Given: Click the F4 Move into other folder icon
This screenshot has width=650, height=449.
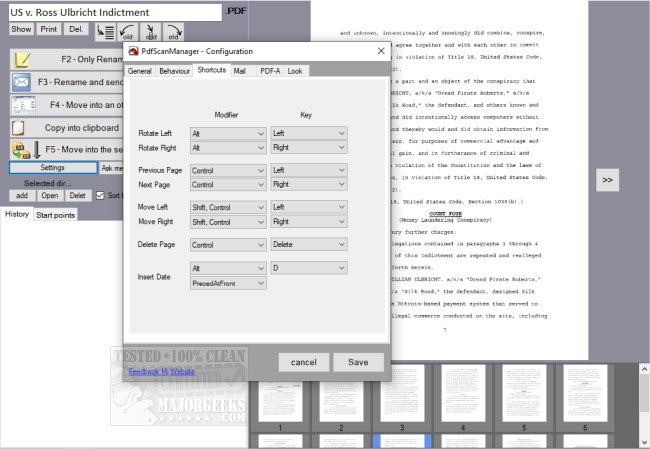Looking at the screenshot, I should [x=24, y=105].
